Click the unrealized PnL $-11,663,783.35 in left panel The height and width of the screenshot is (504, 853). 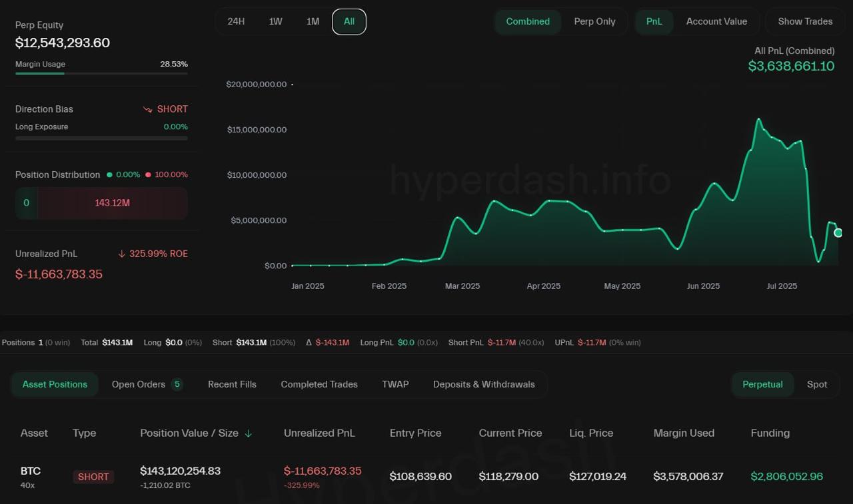(x=59, y=274)
